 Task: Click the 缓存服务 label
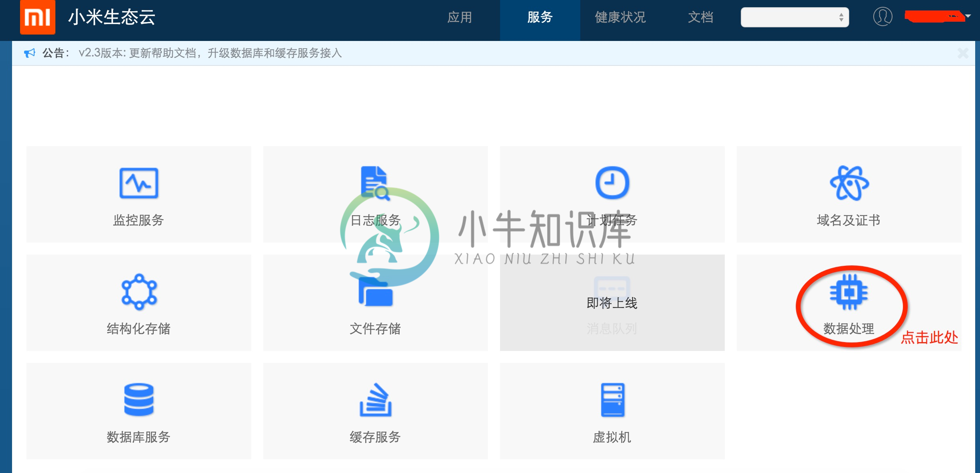pos(376,437)
